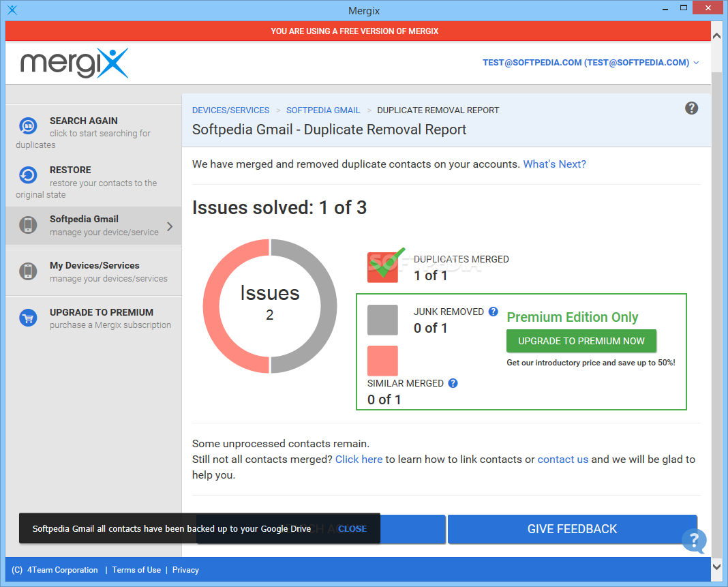This screenshot has height=587, width=728.
Task: Click the Issues donut chart
Action: coord(270,306)
